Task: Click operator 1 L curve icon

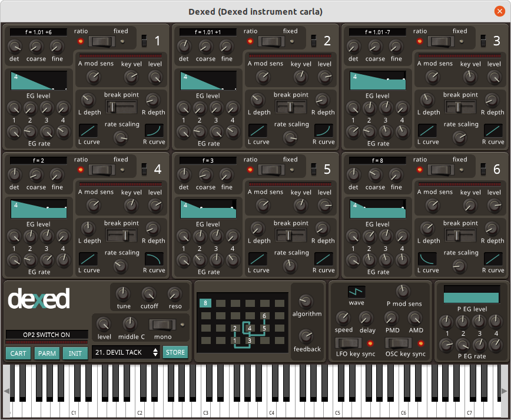Action: coord(88,130)
